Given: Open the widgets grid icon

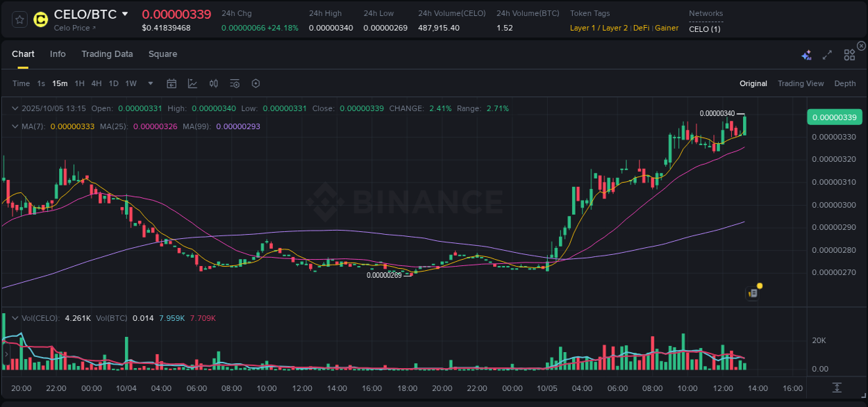Looking at the screenshot, I should [x=849, y=54].
